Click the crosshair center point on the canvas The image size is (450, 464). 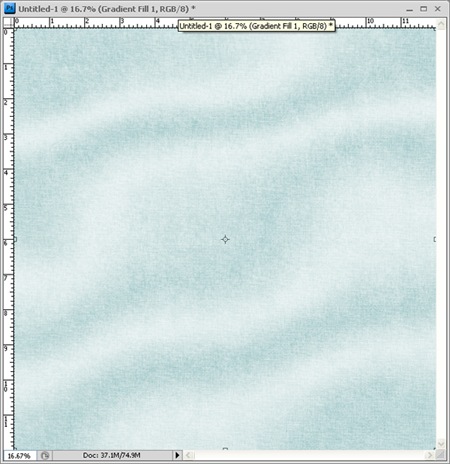[x=225, y=239]
